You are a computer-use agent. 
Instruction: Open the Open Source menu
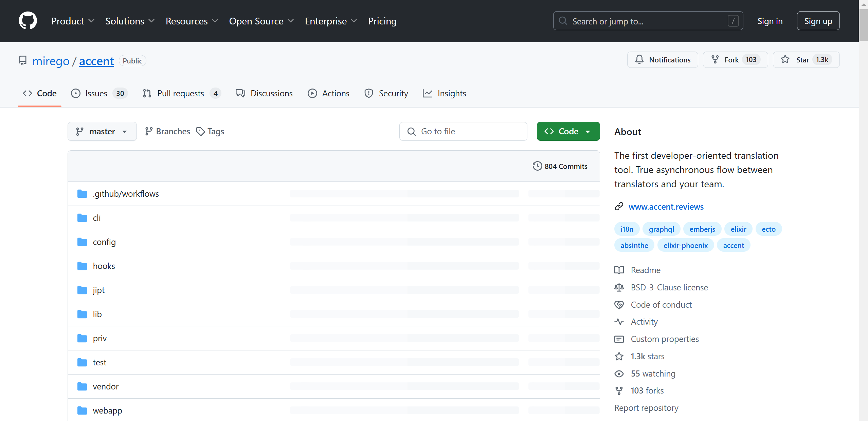(261, 21)
